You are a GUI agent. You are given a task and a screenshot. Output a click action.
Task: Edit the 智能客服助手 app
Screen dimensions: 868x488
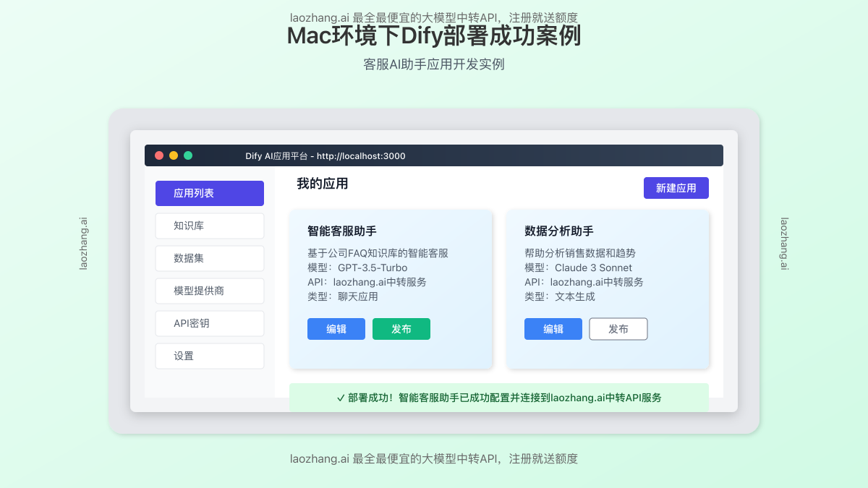pyautogui.click(x=336, y=329)
